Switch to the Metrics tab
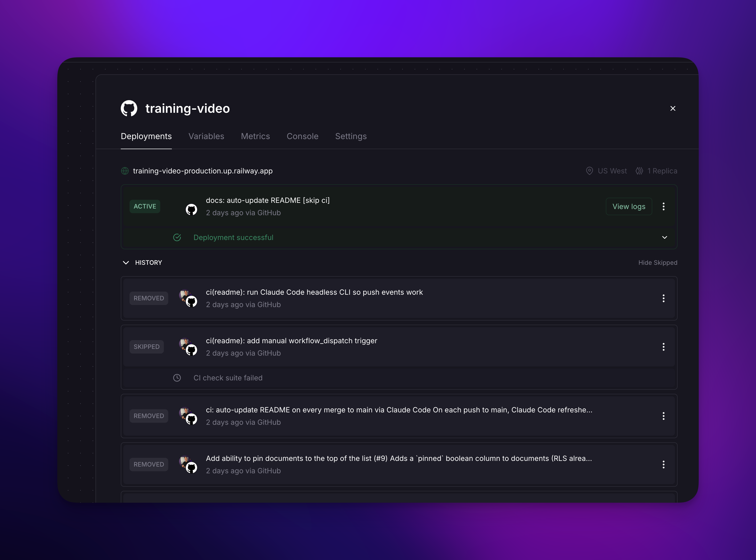The width and height of the screenshot is (756, 560). click(x=255, y=136)
